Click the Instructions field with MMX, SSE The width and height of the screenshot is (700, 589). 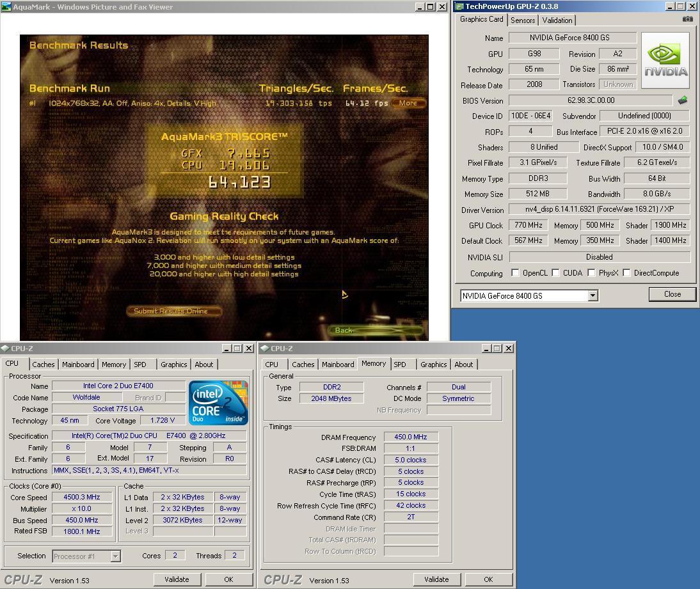click(x=149, y=470)
